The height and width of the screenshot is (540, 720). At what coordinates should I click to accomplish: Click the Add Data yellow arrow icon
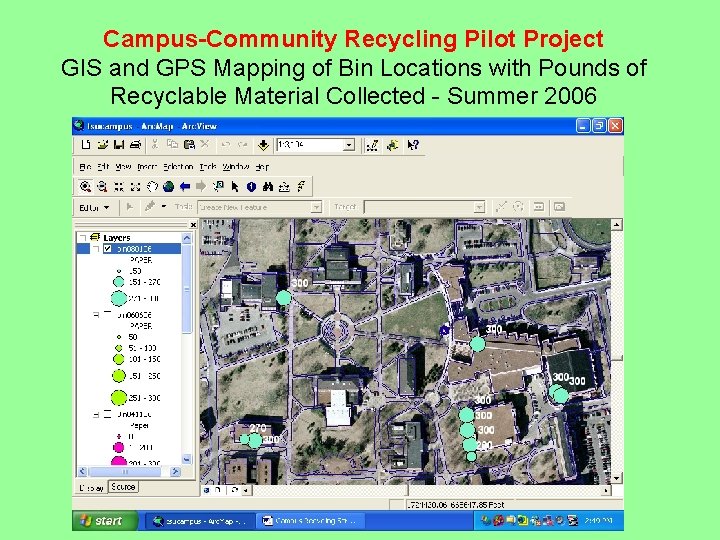tap(263, 146)
